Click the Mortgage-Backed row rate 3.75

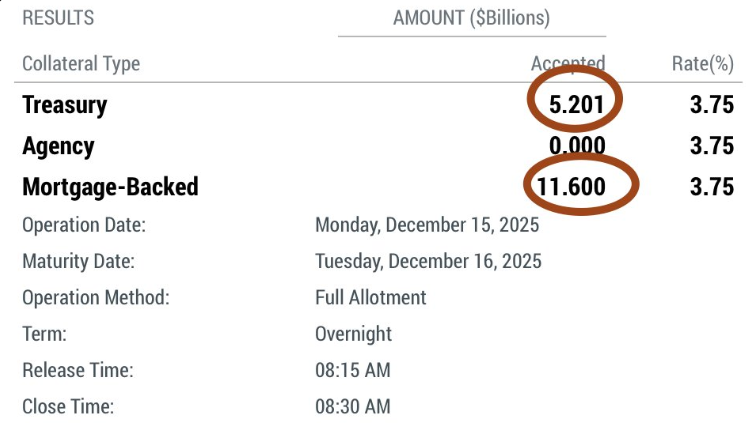712,187
